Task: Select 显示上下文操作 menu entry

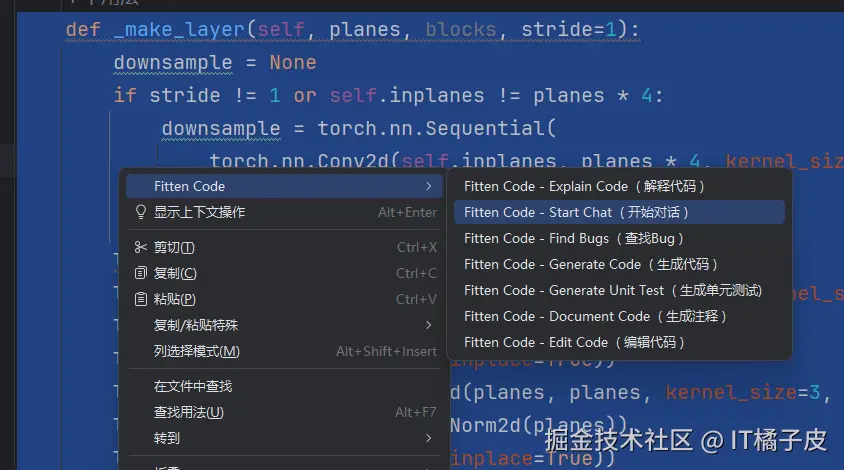Action: coord(284,212)
